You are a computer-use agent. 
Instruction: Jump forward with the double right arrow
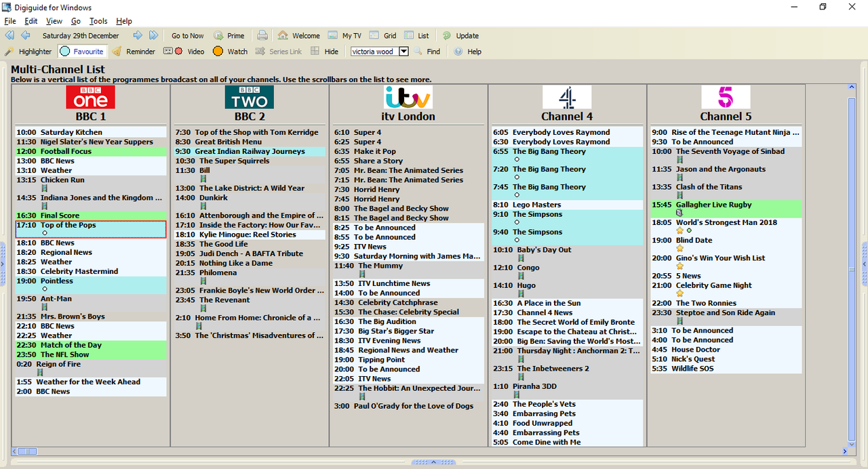154,35
